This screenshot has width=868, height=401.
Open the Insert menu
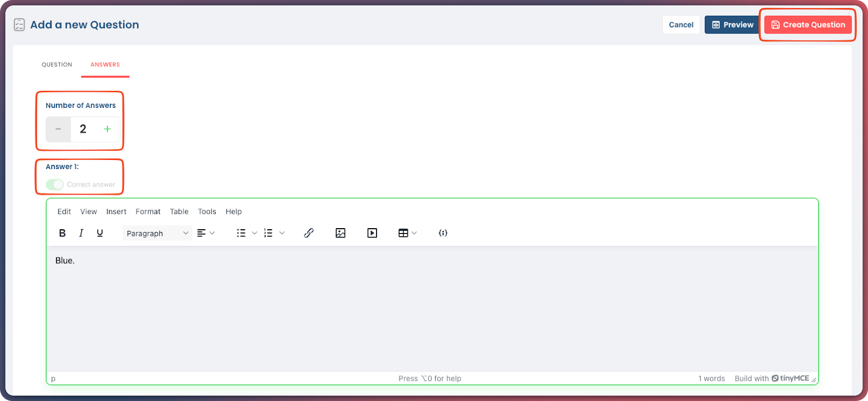(x=116, y=212)
